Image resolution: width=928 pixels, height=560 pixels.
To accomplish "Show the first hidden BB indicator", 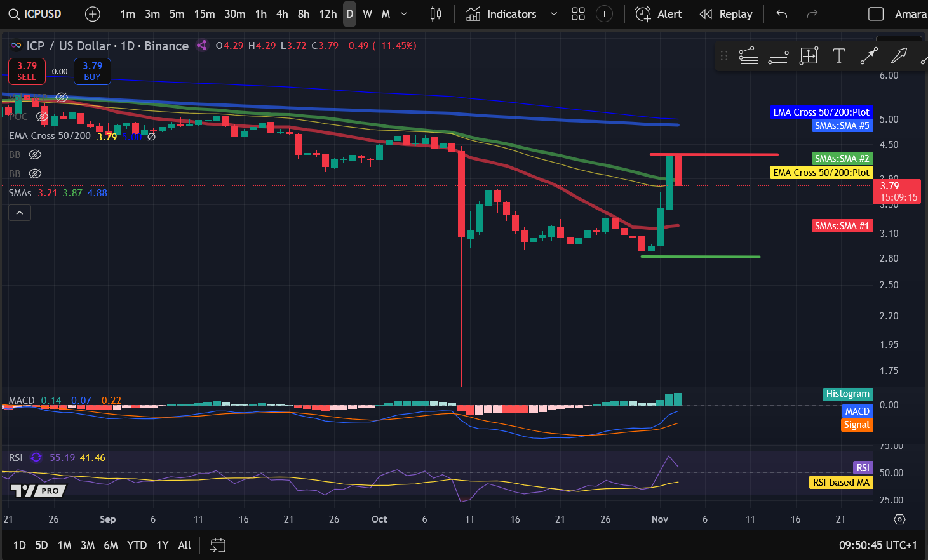I will [36, 154].
